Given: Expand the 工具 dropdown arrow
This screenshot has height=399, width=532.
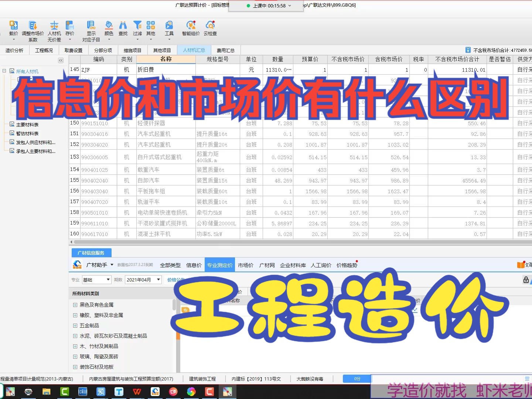Looking at the screenshot, I should 169,39.
